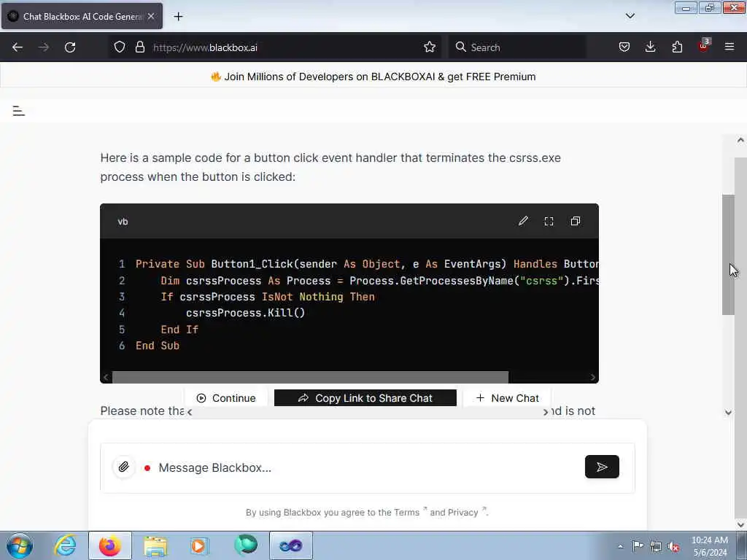The height and width of the screenshot is (560, 747).
Task: Click the 'End Sub' code line
Action: pos(158,346)
